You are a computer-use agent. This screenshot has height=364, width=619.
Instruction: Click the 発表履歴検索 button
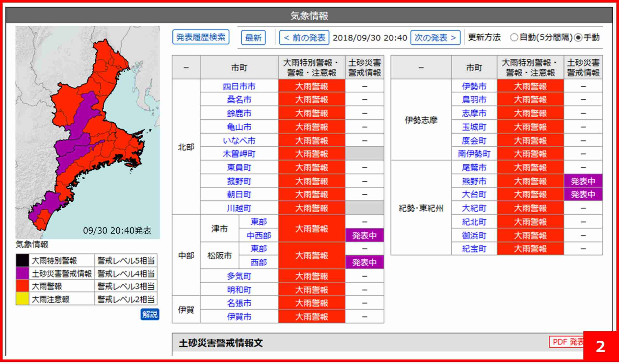[x=201, y=37]
